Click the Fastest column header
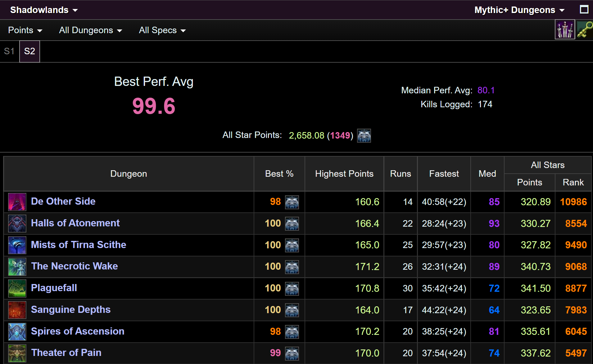This screenshot has width=593, height=364. pyautogui.click(x=444, y=174)
